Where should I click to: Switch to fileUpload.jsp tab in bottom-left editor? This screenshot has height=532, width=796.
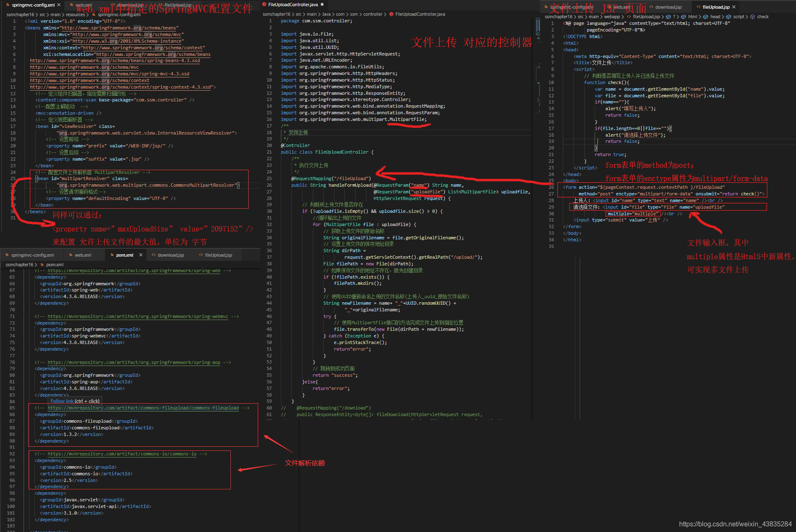point(218,255)
